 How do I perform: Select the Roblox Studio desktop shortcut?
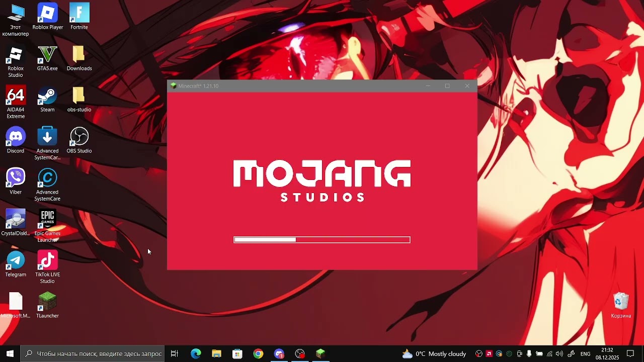click(16, 61)
